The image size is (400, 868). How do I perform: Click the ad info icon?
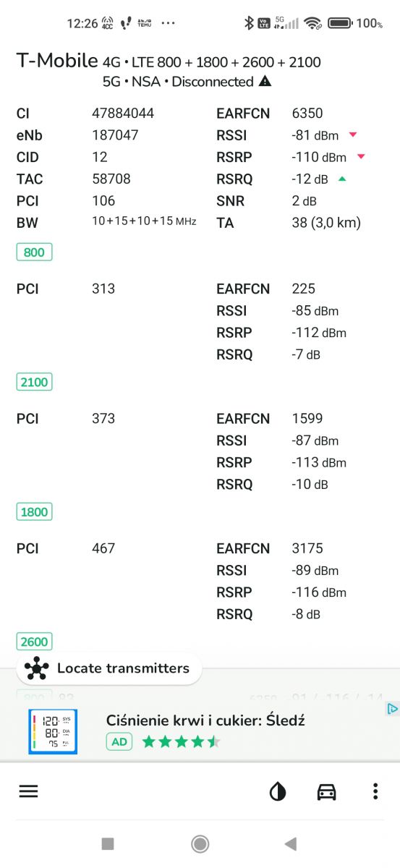coord(391,709)
